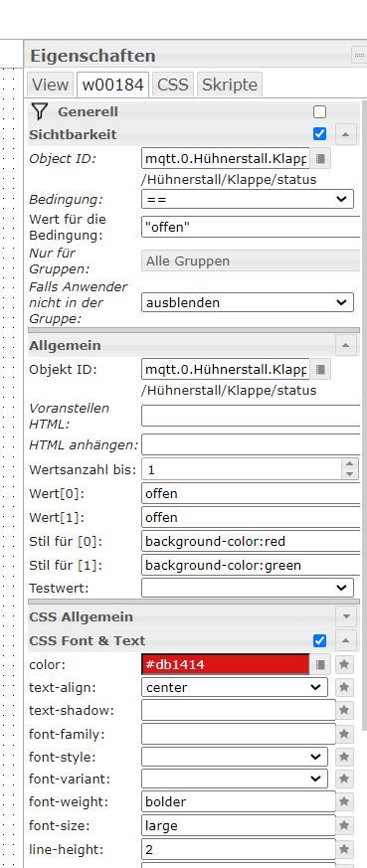Decrease Wertsanzahl bis with down arrow
The height and width of the screenshot is (868, 367).
(349, 474)
